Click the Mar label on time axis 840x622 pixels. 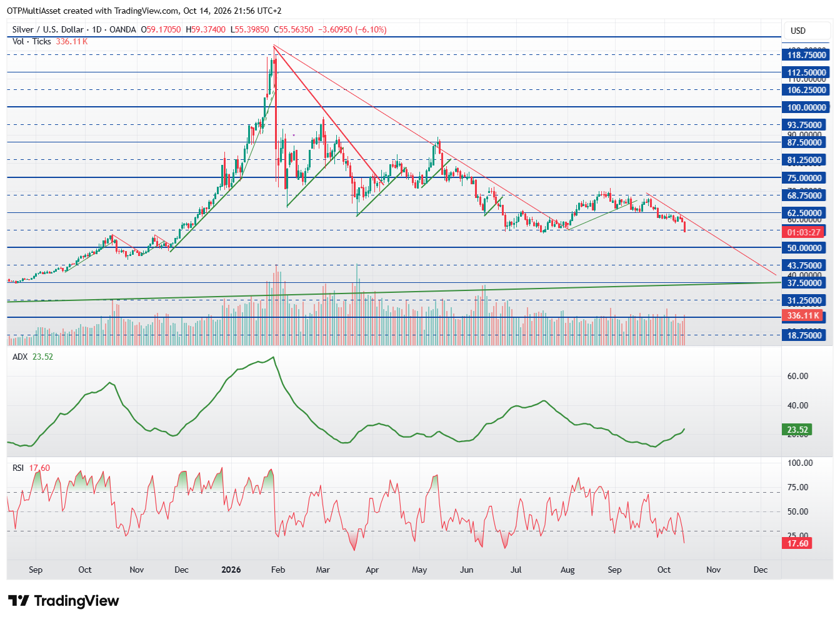(x=322, y=570)
